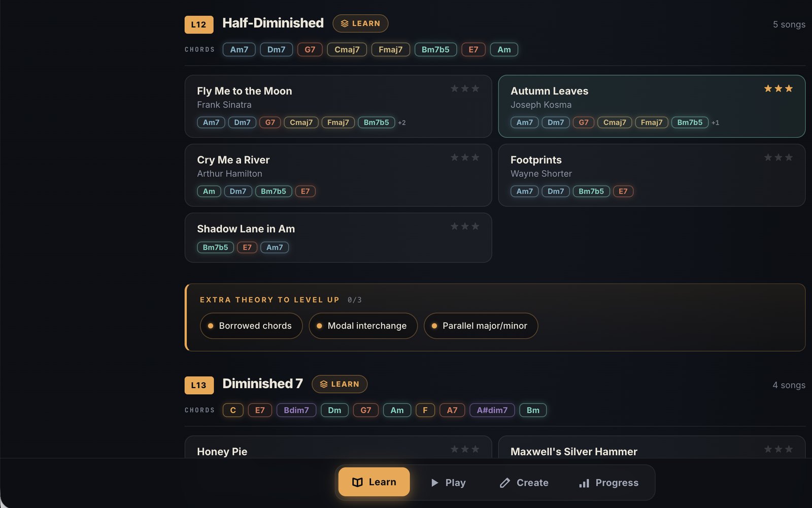This screenshot has width=812, height=508.
Task: Click E7 chord chip in Diminished 7 row
Action: click(x=260, y=410)
